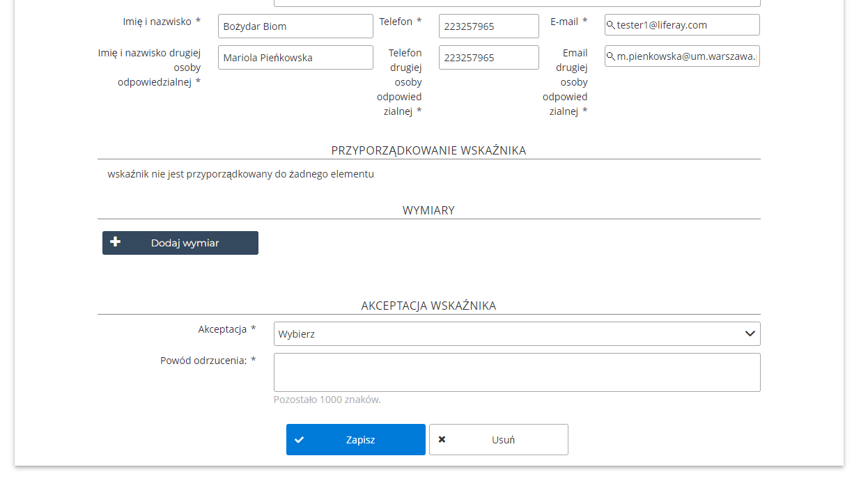The height and width of the screenshot is (481, 868).
Task: Click the magnifier icon in the E-mail field
Action: [x=611, y=25]
